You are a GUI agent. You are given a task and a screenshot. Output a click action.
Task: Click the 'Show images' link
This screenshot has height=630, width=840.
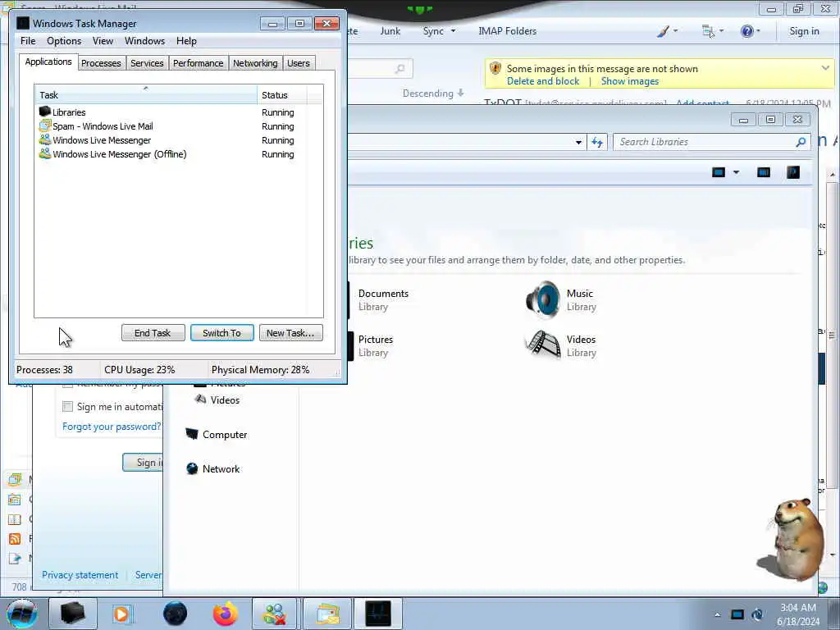[x=629, y=81]
